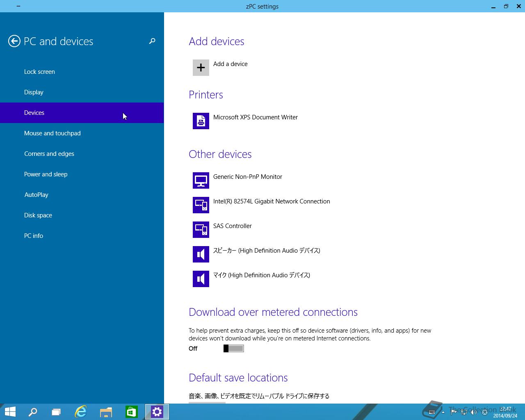Screen dimensions: 525x420
Task: Select Devices in the sidebar
Action: (x=82, y=113)
